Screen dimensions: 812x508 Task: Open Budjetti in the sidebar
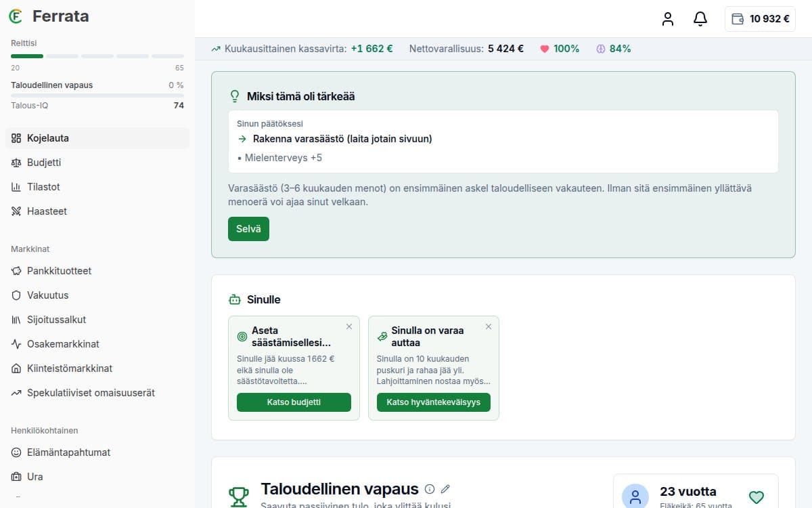point(97,163)
